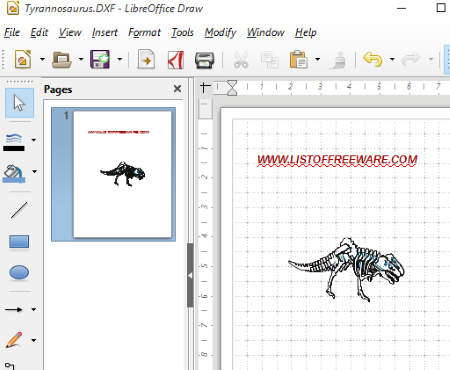Close the Pages panel

point(178,89)
